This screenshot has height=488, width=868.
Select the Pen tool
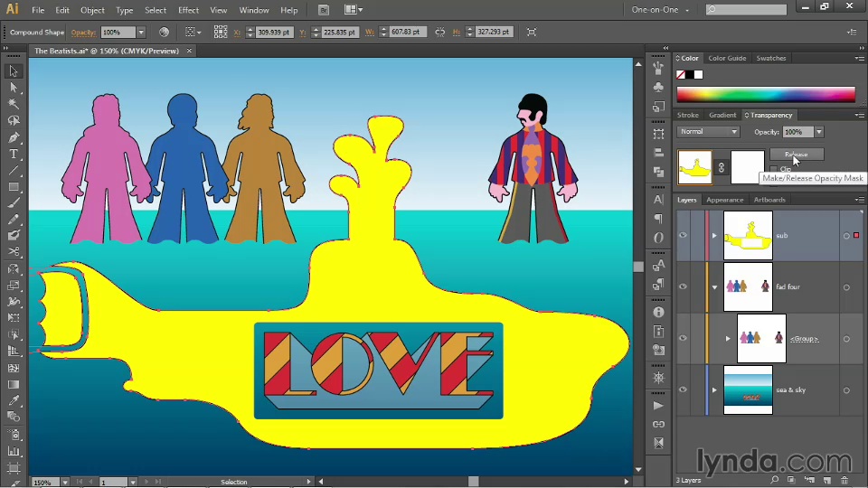(x=14, y=137)
